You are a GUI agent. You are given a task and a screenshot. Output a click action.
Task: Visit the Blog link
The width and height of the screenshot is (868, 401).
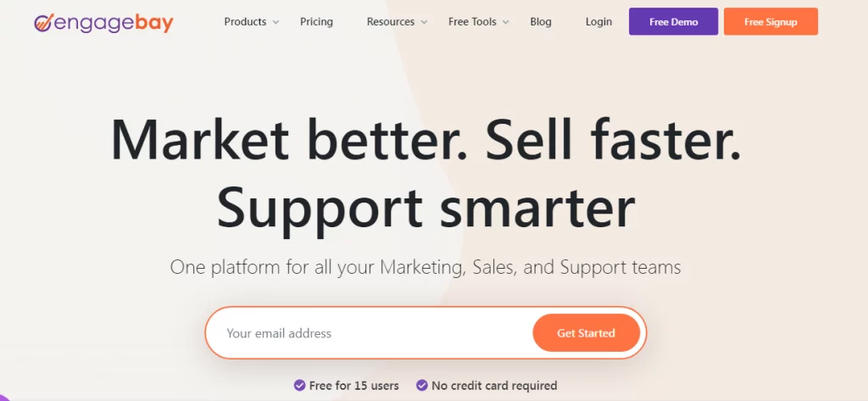tap(541, 22)
